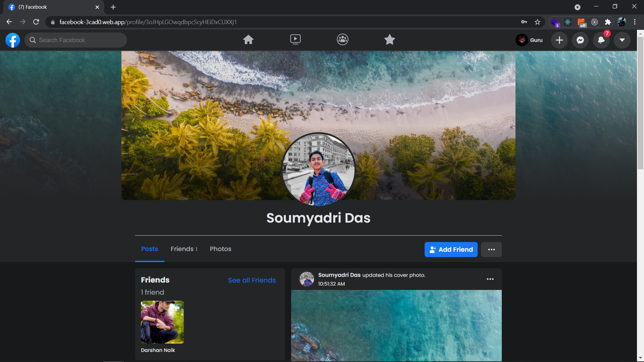The height and width of the screenshot is (362, 644).
Task: Close the Facebook browser tab
Action: coord(97,7)
